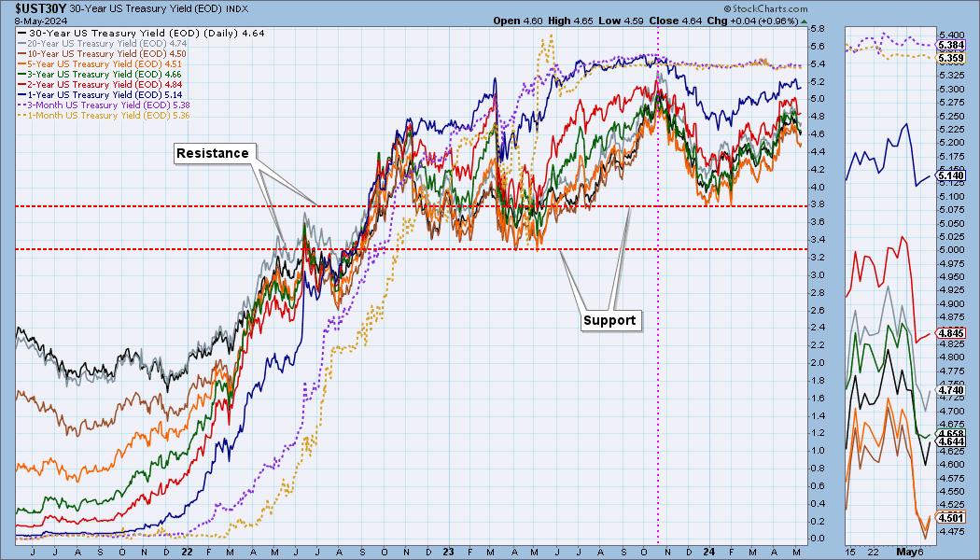Click the 0.0 label on y-axis
The image size is (980, 560).
coord(817,539)
